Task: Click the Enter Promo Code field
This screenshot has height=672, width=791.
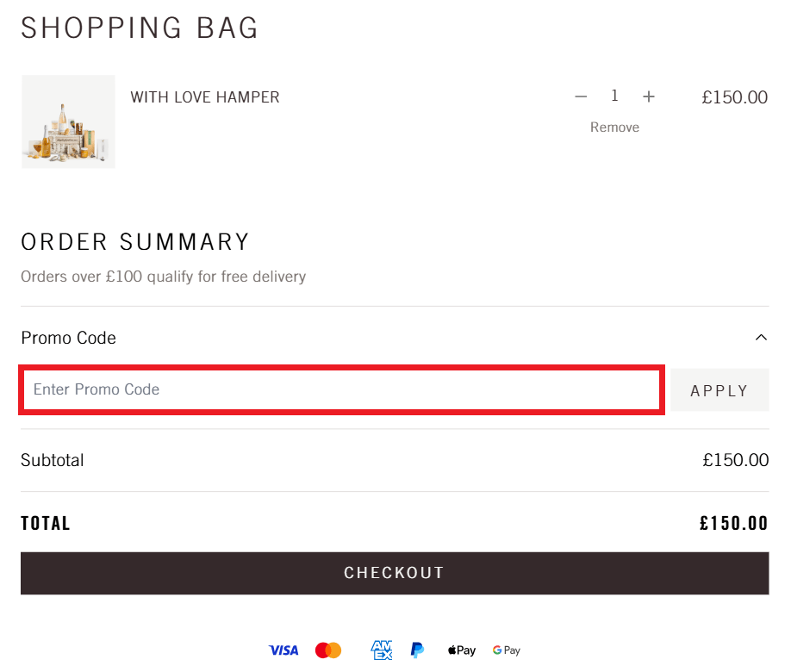Action: pos(341,389)
